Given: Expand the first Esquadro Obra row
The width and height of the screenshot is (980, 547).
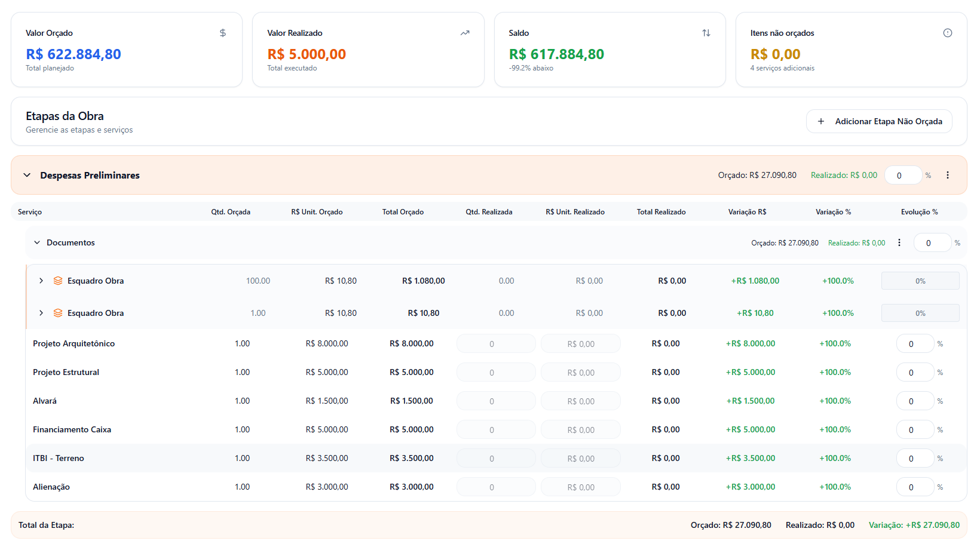Looking at the screenshot, I should [41, 281].
